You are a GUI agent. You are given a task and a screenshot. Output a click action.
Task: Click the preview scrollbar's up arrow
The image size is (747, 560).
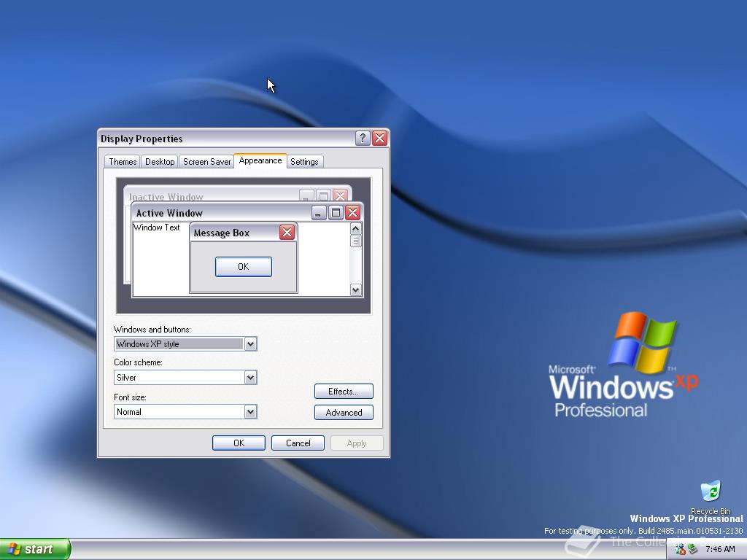[x=355, y=228]
